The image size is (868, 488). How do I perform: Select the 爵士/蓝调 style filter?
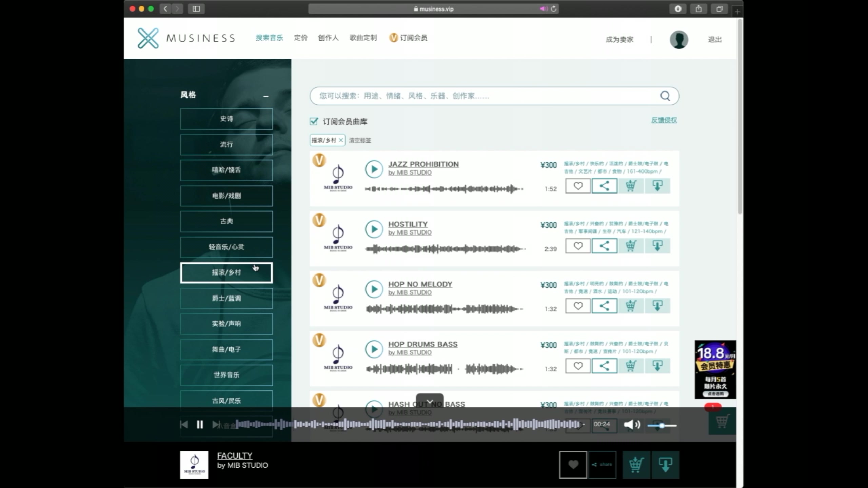(x=226, y=298)
